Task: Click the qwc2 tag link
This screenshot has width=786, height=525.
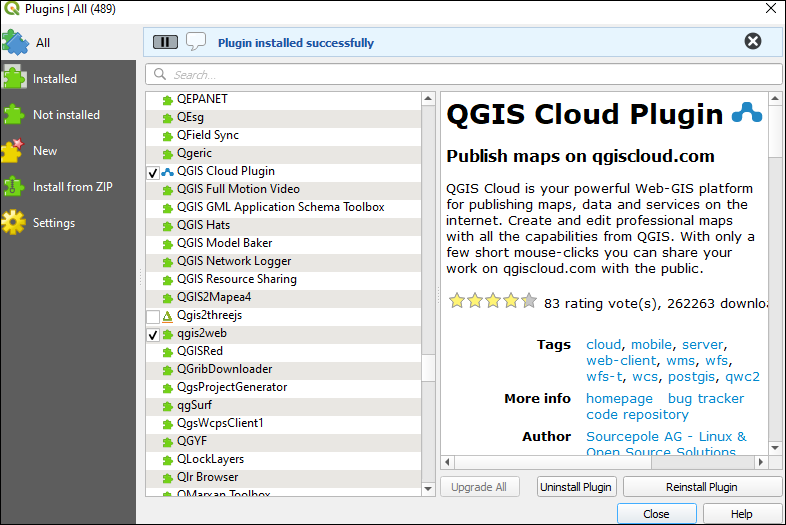Action: coord(742,377)
